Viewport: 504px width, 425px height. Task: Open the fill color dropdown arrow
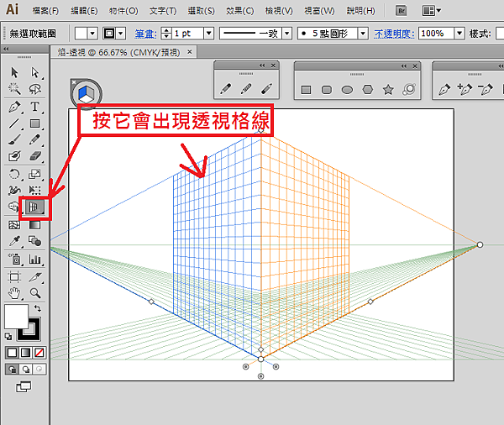92,33
